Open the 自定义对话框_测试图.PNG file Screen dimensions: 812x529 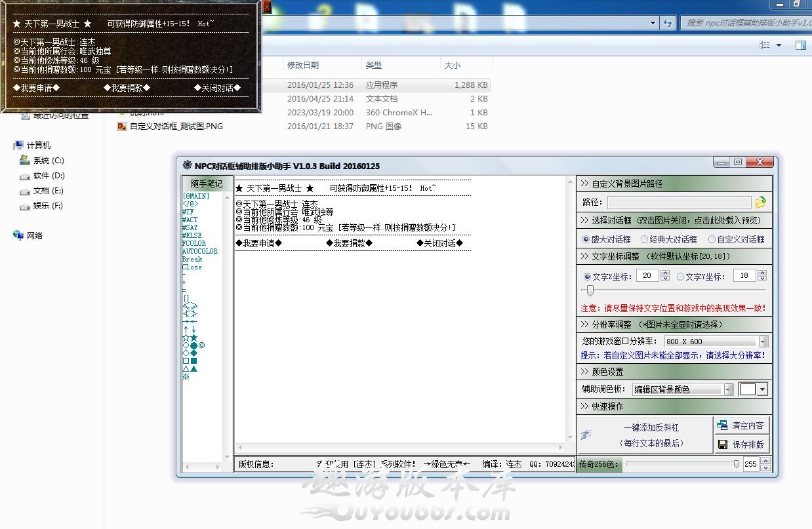tap(176, 127)
